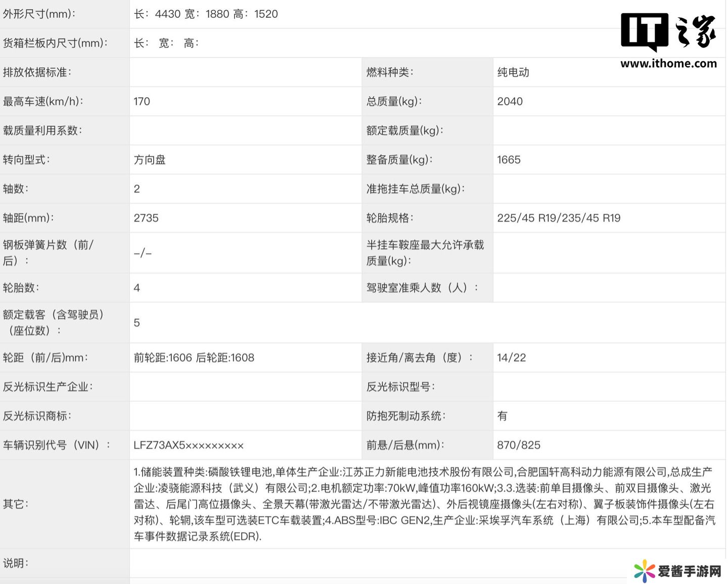
Task: Click the 防抱死制动系统 value 有
Action: coord(502,416)
